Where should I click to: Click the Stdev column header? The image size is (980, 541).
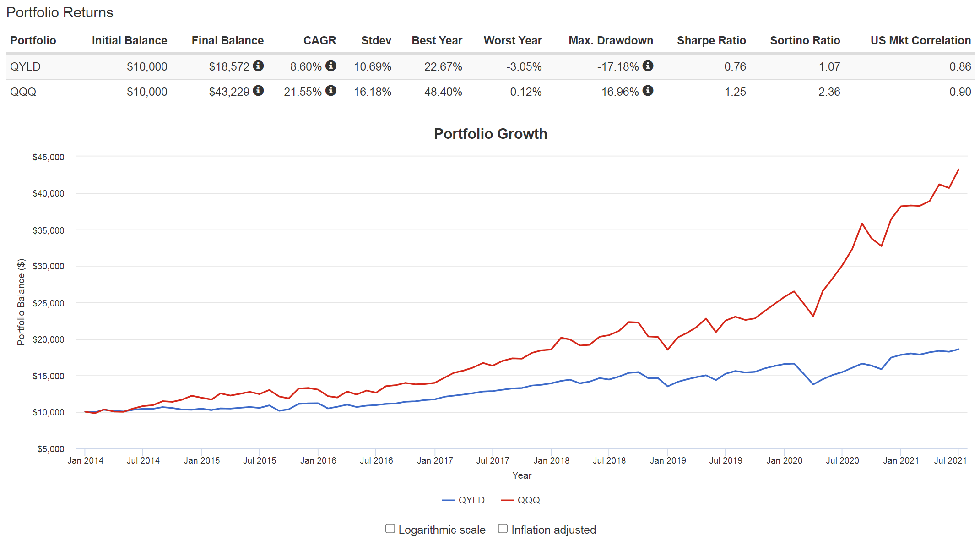pos(376,40)
